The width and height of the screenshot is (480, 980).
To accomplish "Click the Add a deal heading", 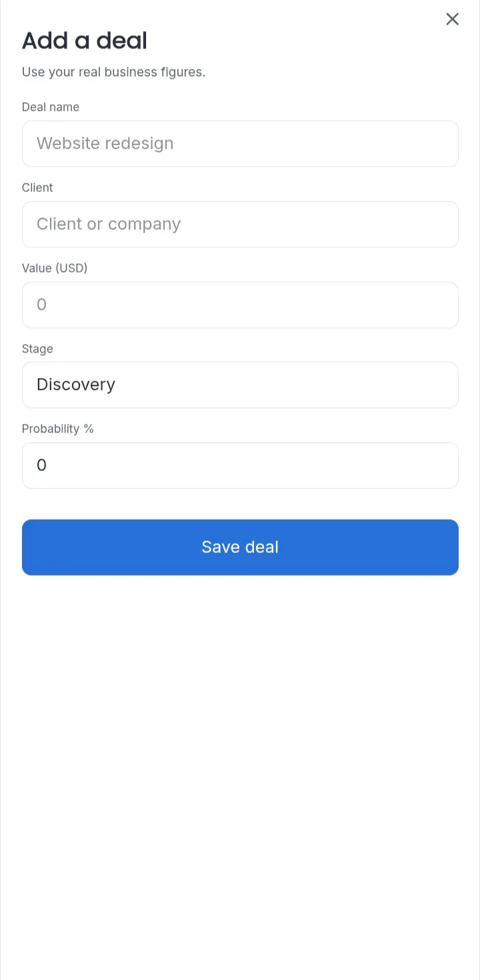I will pyautogui.click(x=85, y=41).
